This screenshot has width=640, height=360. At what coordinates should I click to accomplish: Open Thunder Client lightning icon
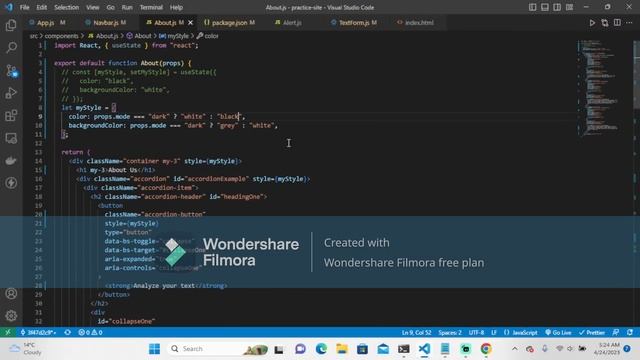(x=11, y=182)
